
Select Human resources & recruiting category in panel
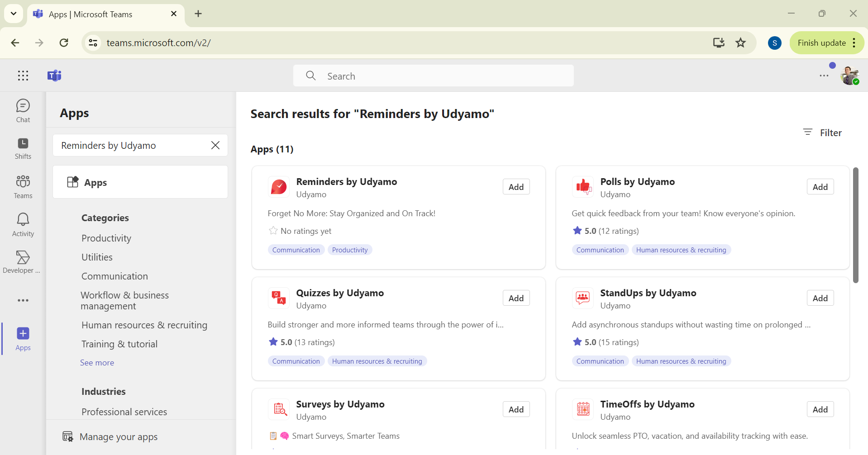(144, 325)
